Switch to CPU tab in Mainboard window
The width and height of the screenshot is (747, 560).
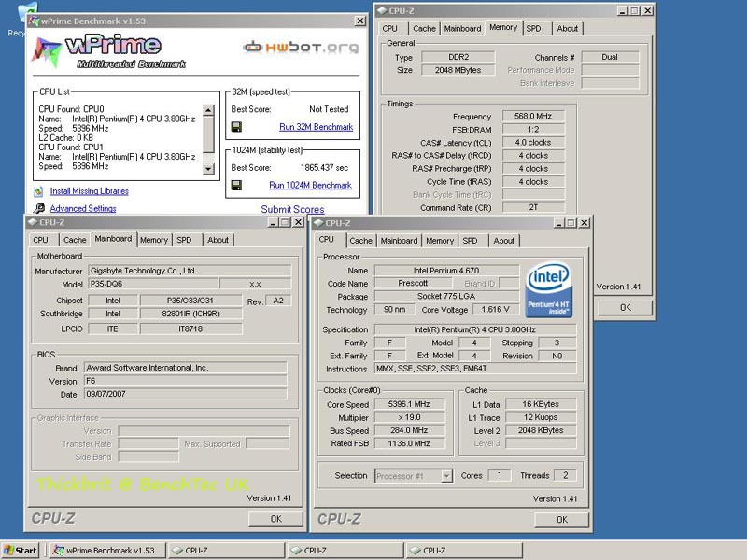[x=40, y=240]
